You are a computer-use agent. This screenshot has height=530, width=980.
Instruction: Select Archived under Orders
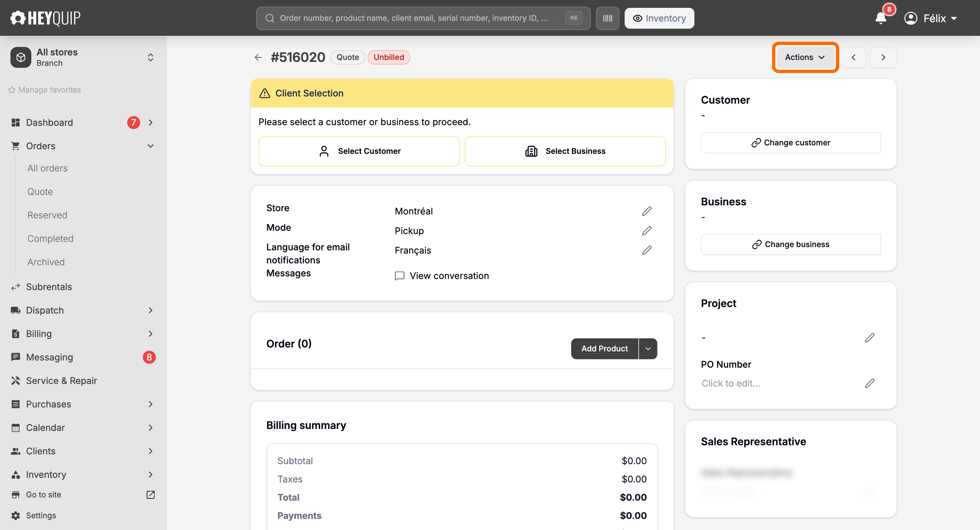coord(46,262)
